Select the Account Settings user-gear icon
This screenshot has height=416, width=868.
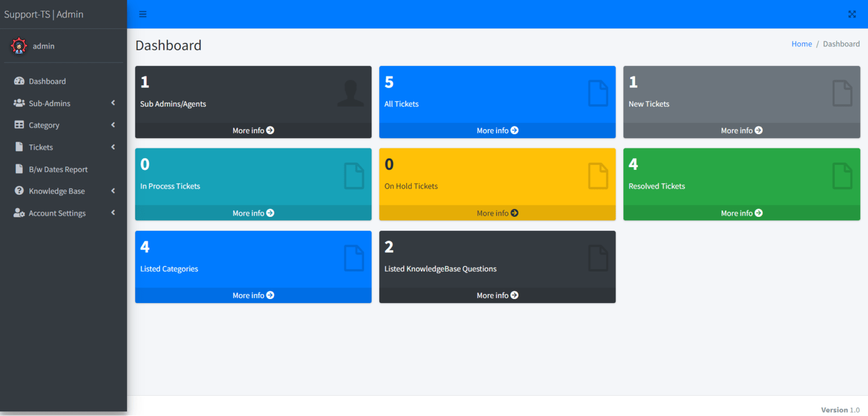pyautogui.click(x=18, y=213)
